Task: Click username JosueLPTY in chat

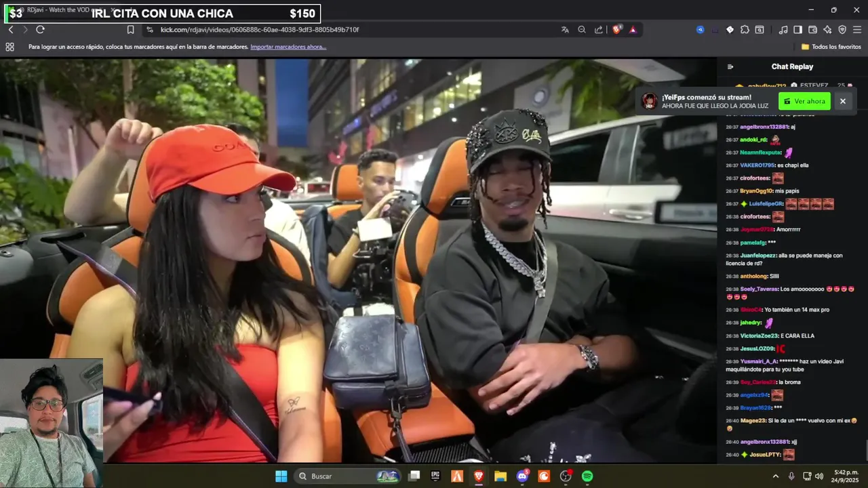Action: coord(764,454)
